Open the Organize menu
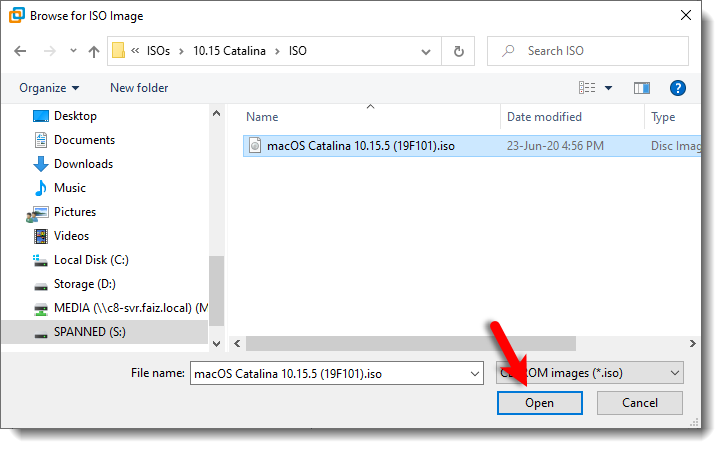This screenshot has height=451, width=724. (x=49, y=88)
